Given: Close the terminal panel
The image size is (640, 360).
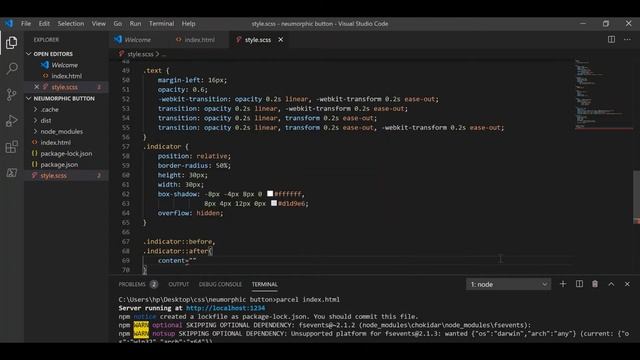Looking at the screenshot, I should click(627, 284).
